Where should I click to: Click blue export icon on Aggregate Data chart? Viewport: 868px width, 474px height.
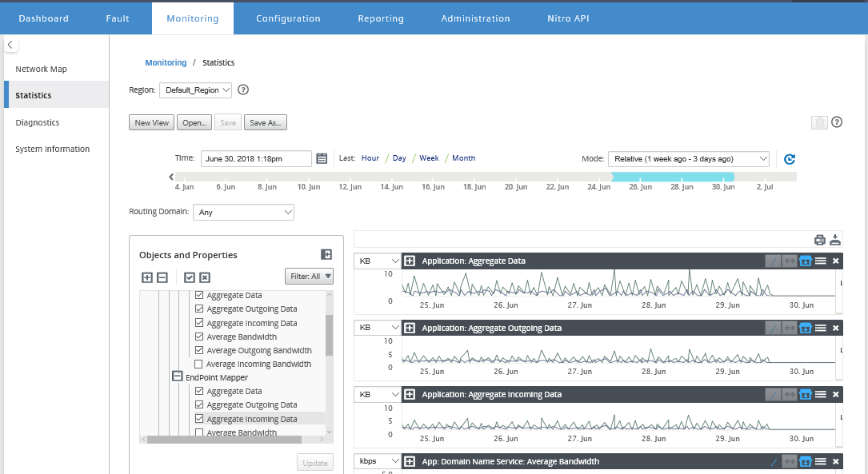point(806,261)
